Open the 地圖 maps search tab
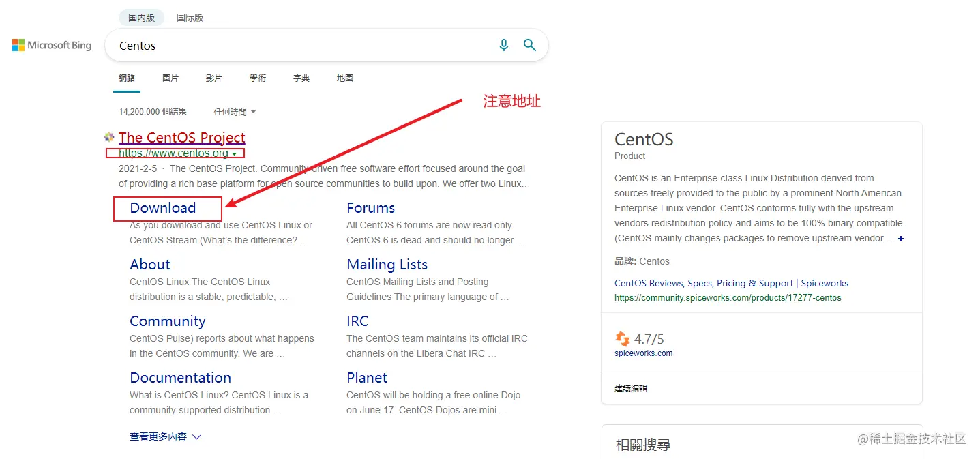Viewport: 980px width, 459px height. (344, 78)
